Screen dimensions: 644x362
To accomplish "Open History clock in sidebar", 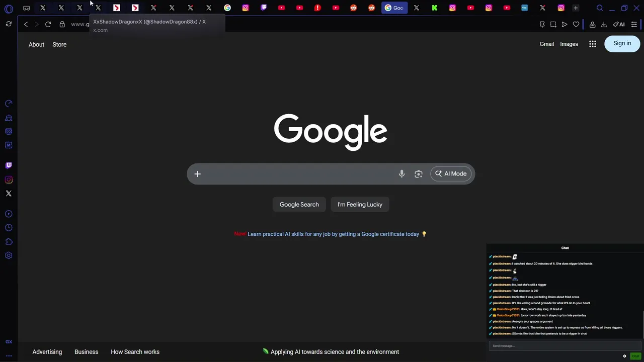I will [x=9, y=228].
